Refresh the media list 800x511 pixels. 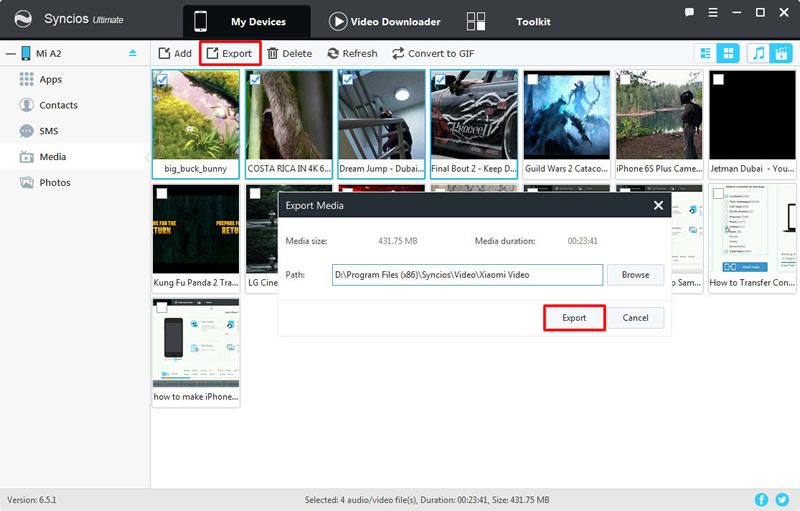coord(352,53)
